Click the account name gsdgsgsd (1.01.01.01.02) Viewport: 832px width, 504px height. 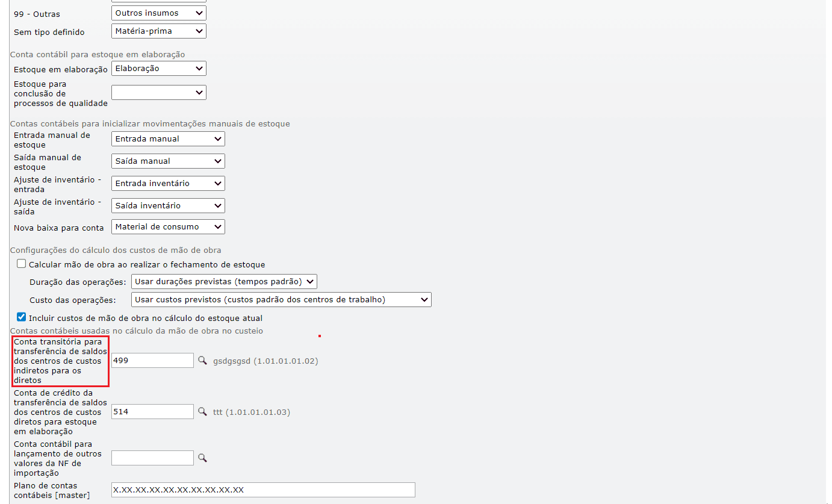(265, 361)
